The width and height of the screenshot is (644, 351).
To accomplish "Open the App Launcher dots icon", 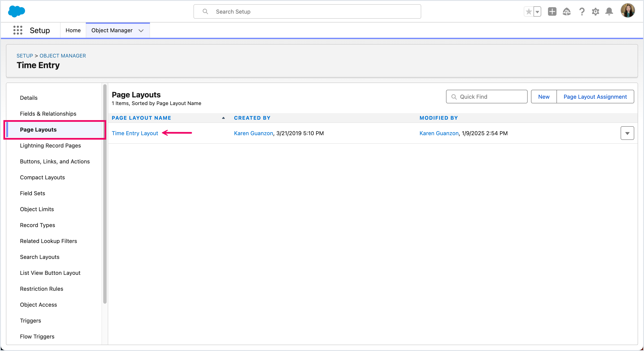I will click(x=18, y=30).
